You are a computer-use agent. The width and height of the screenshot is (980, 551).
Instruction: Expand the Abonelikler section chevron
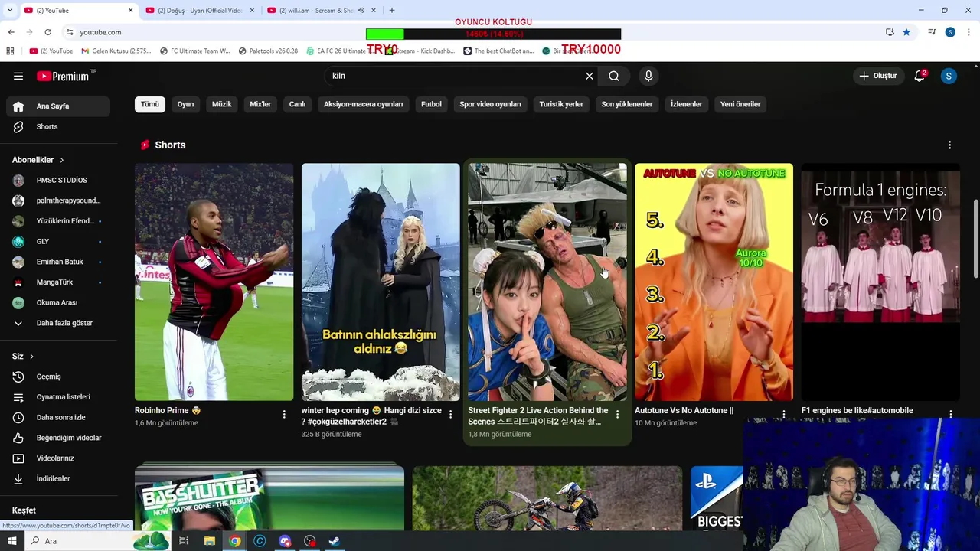point(61,160)
